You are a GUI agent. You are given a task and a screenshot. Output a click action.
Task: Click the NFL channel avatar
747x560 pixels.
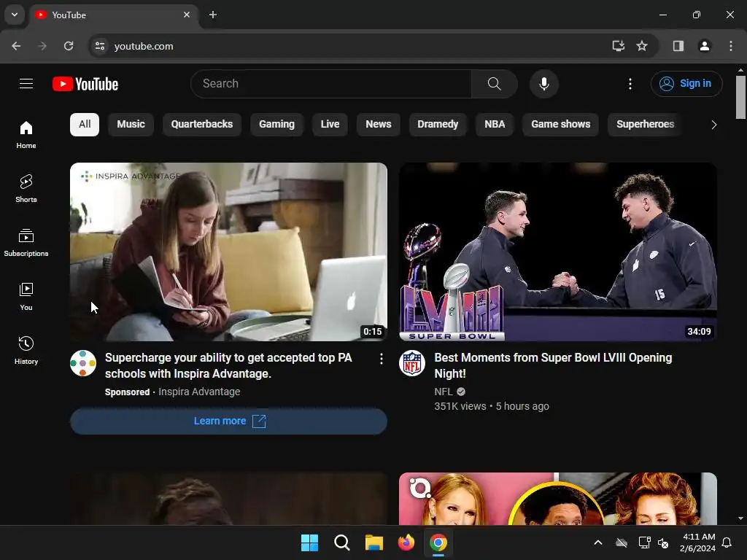[x=411, y=363]
